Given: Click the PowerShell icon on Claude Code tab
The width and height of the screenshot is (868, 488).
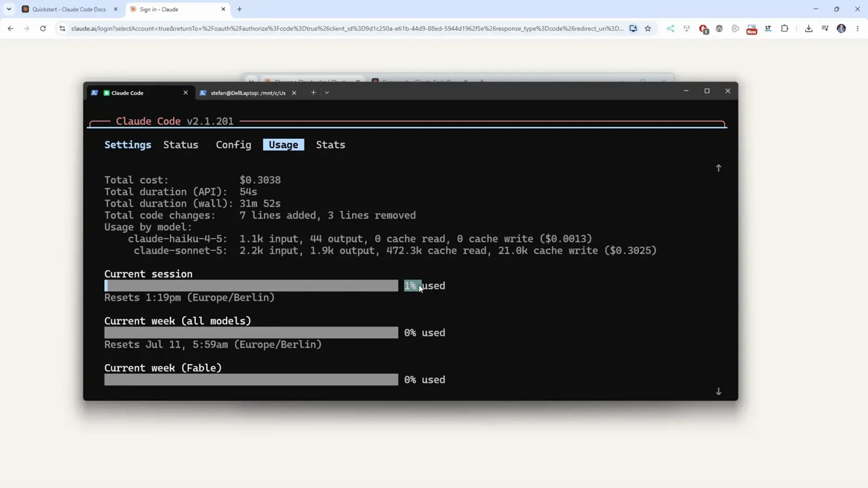Looking at the screenshot, I should [94, 93].
